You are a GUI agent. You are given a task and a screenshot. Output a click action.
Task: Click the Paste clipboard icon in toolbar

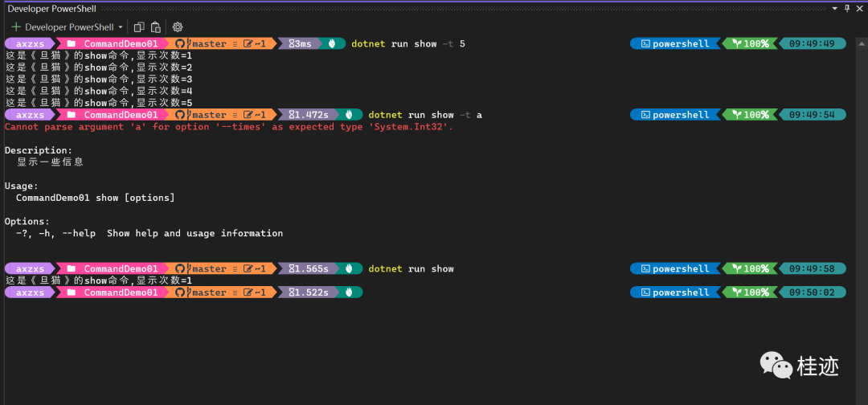[156, 27]
